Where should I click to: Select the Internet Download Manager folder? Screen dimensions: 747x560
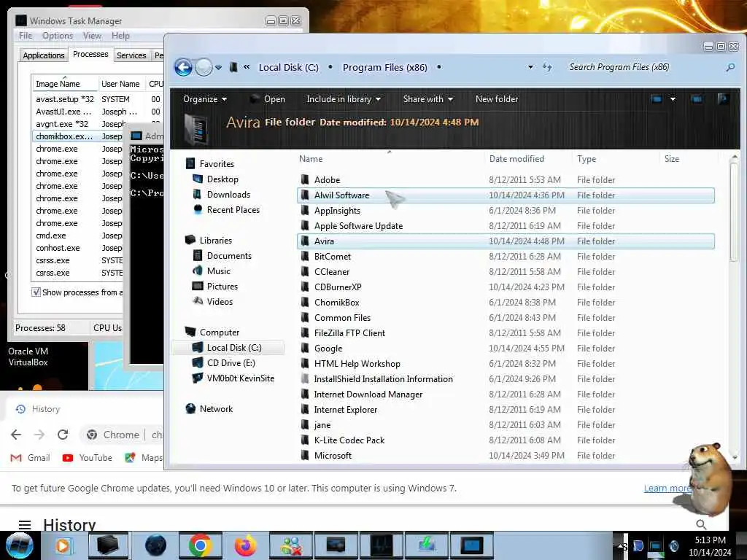(x=506, y=394)
